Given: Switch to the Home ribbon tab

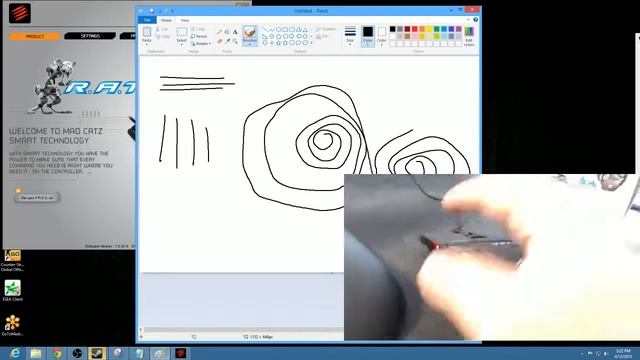Looking at the screenshot, I should [x=166, y=20].
